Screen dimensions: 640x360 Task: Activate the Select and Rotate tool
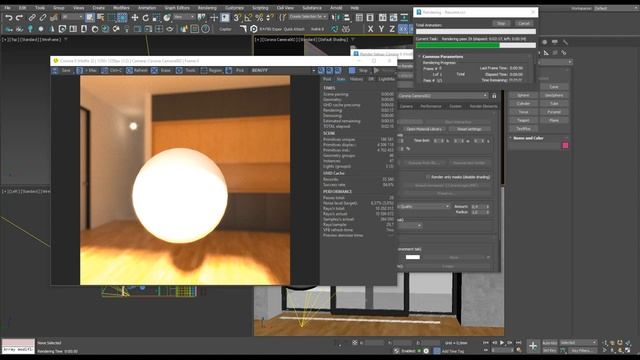click(x=145, y=18)
